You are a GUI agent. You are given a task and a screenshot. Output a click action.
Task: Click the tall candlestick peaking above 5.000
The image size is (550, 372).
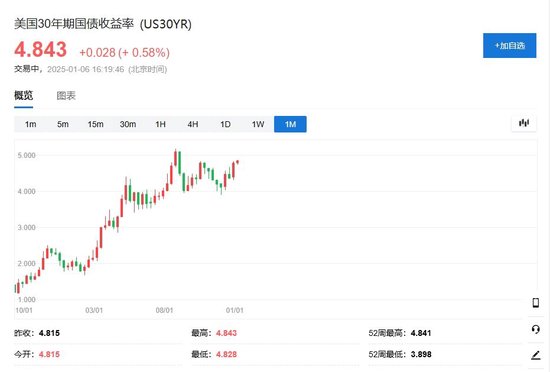[175, 158]
